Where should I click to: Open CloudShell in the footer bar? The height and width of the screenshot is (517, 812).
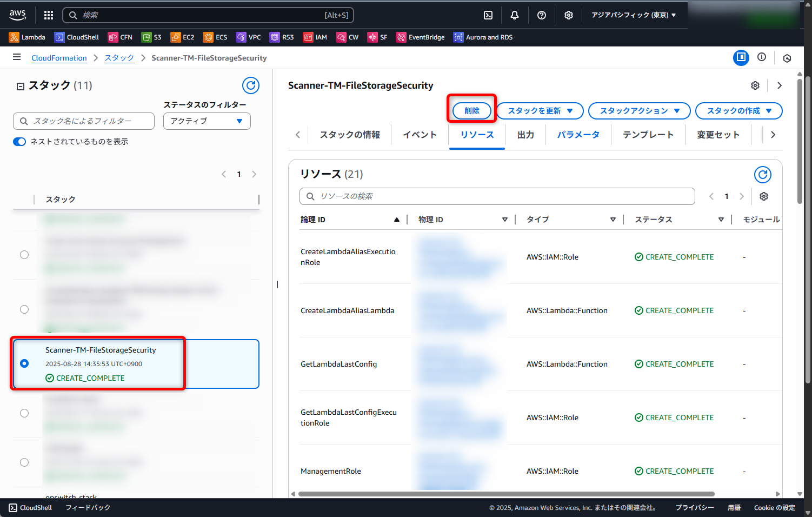(x=30, y=508)
